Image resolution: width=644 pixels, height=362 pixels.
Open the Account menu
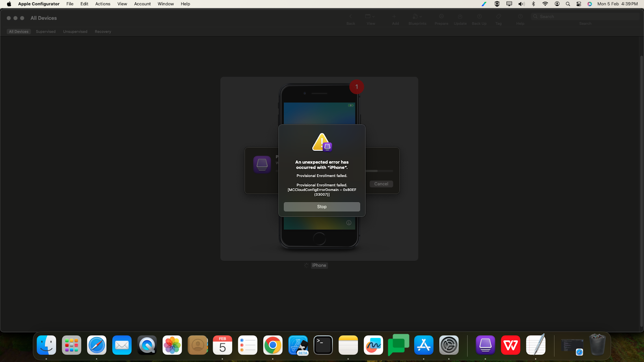(x=142, y=4)
